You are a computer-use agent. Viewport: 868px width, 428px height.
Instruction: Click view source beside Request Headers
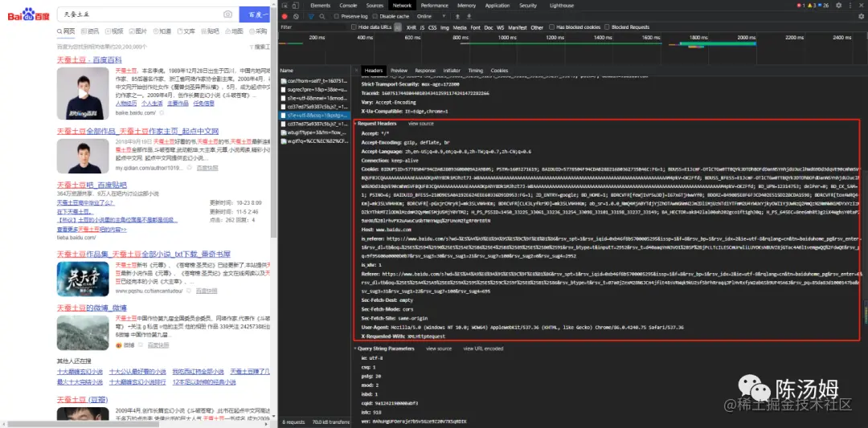click(420, 124)
